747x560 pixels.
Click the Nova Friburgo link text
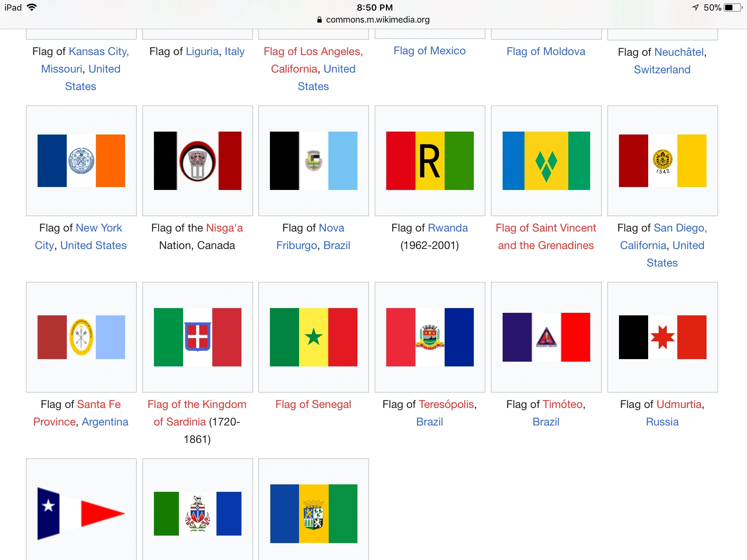pos(331,228)
